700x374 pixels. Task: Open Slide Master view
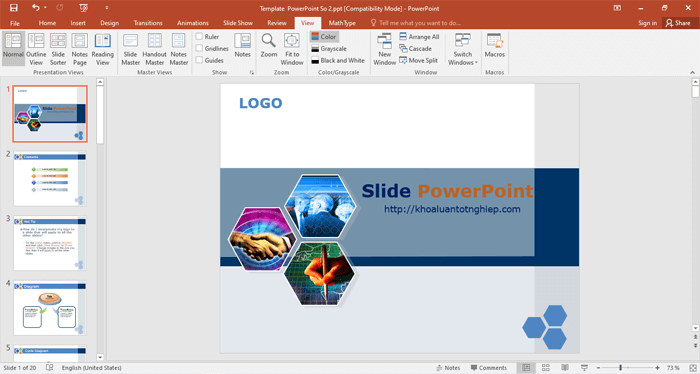(130, 49)
